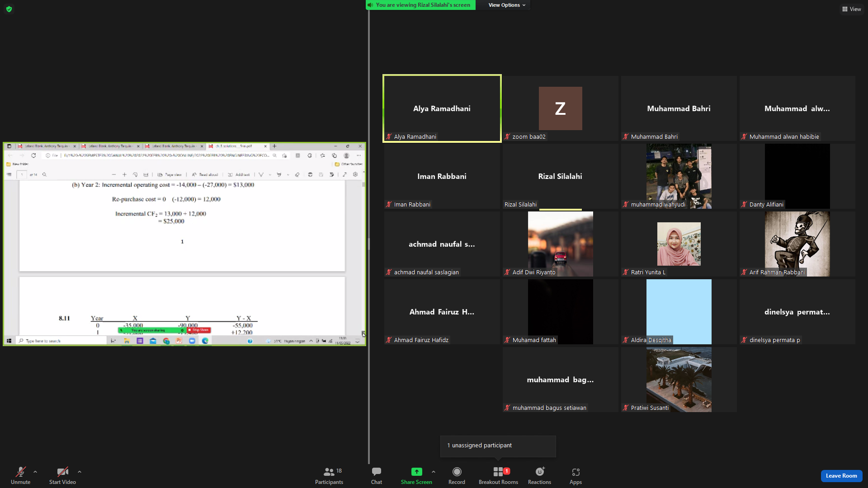Open video options arrow next to Start Video
The height and width of the screenshot is (488, 868).
(80, 472)
